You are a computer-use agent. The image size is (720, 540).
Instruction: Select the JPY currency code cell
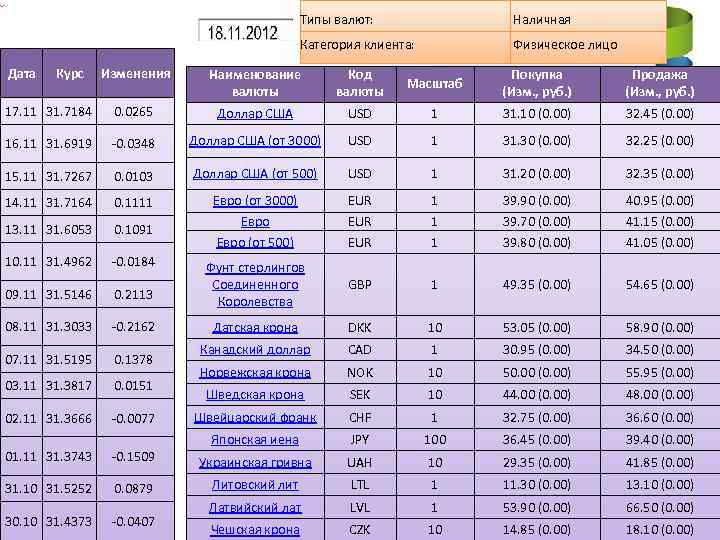(360, 439)
